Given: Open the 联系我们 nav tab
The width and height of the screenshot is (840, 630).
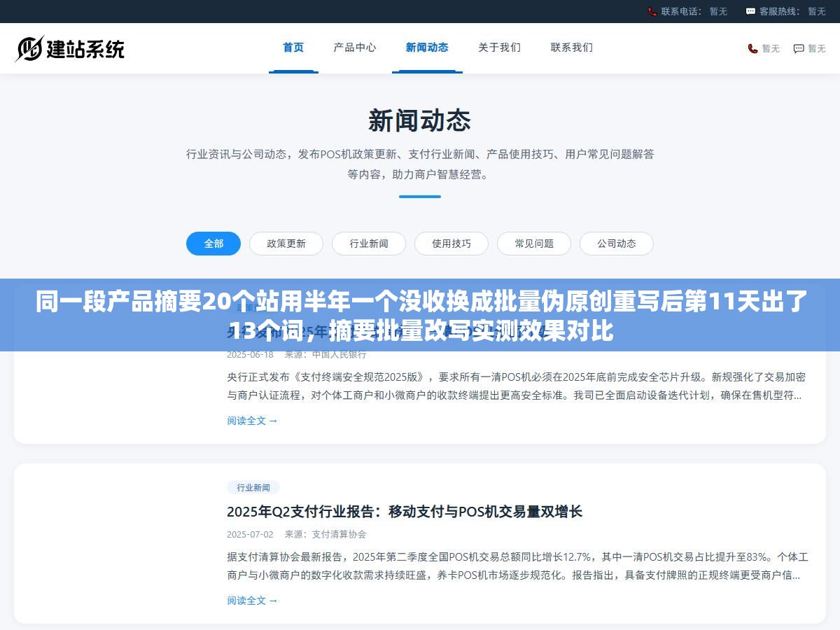Looking at the screenshot, I should coord(572,48).
